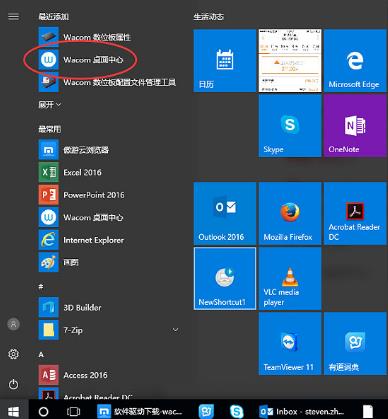Open the Power options button

click(13, 384)
